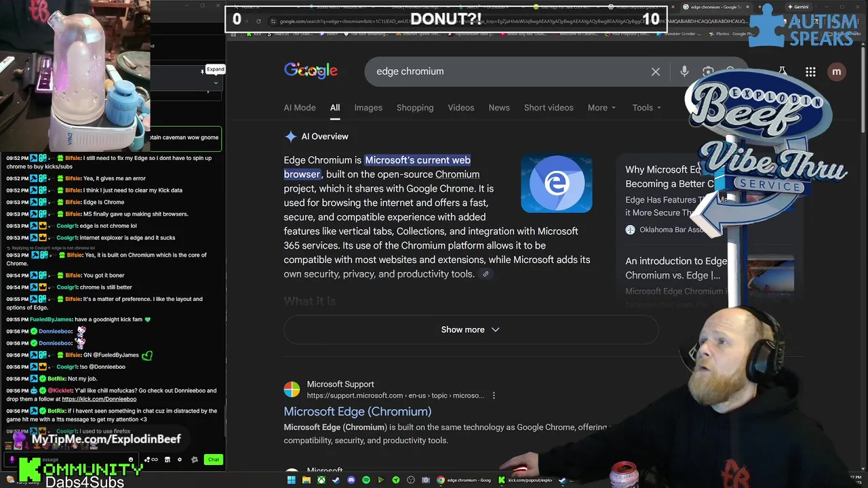Switch to Videos tab

[461, 108]
